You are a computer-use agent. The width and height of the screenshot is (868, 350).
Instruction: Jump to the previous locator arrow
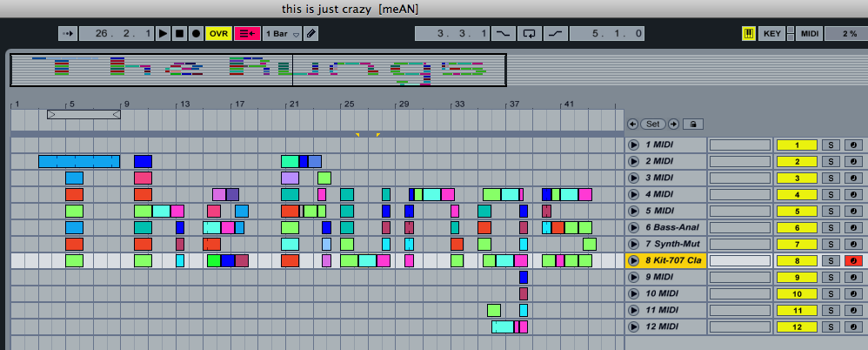tap(632, 124)
